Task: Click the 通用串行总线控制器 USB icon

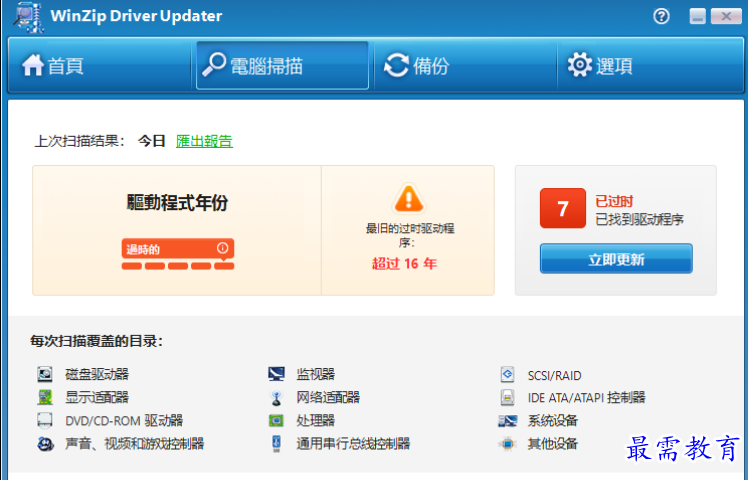Action: (276, 443)
